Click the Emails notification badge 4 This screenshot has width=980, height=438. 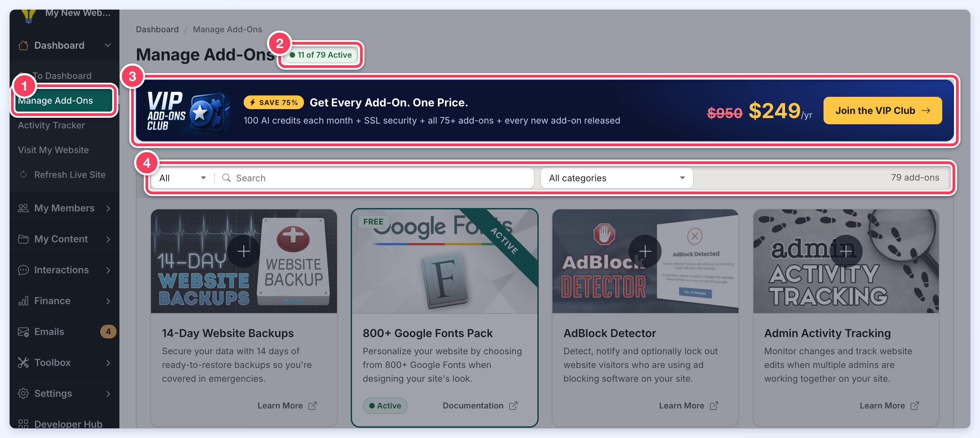coord(108,332)
